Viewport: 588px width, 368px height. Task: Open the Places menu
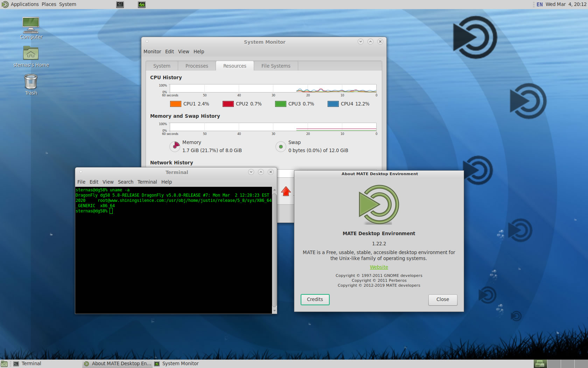[49, 4]
